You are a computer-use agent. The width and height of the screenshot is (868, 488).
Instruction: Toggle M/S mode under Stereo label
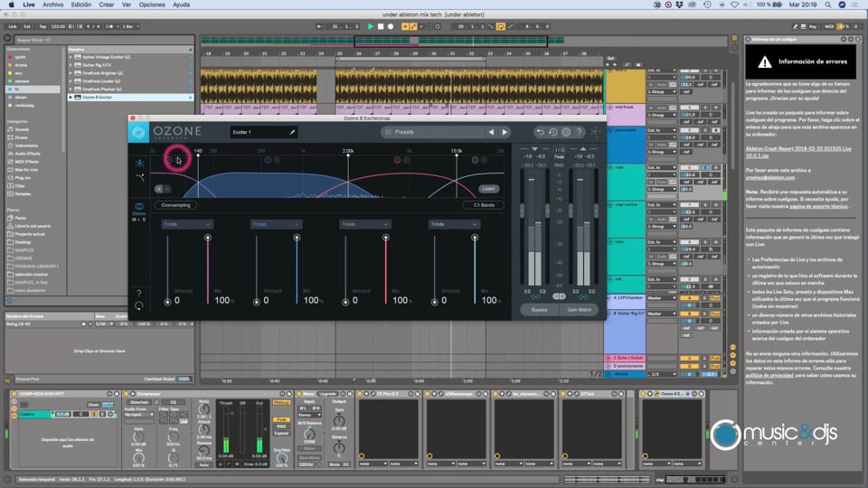[x=138, y=220]
